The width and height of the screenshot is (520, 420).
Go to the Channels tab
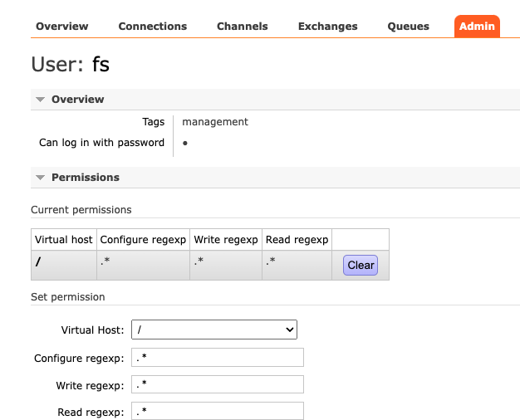243,27
